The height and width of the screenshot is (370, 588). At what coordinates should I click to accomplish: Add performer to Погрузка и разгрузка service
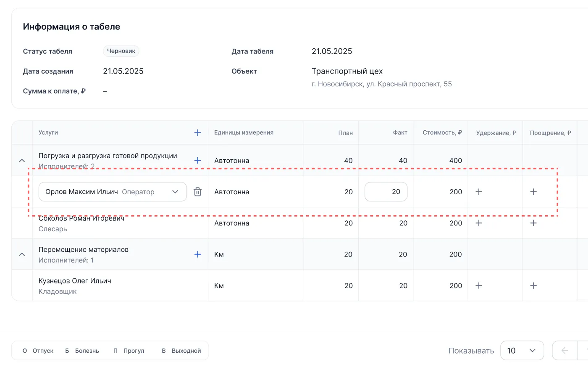pos(197,161)
